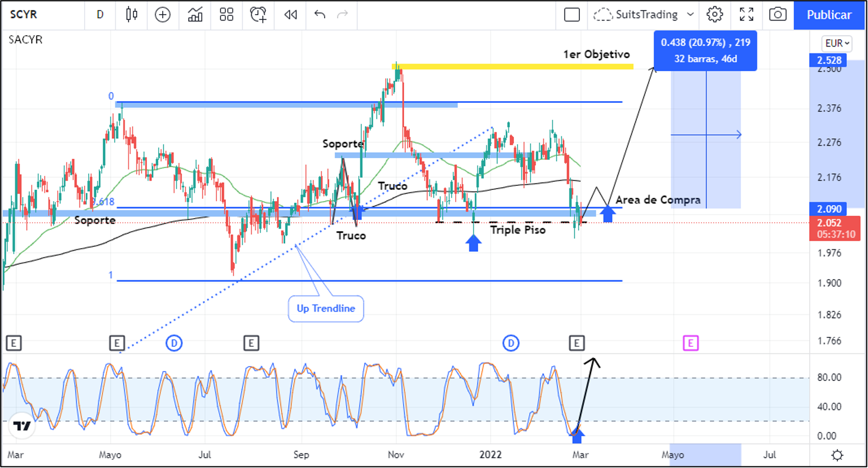Open the SuitsTrading layout dropdown
Viewport: 868px width, 468px height.
[x=645, y=15]
